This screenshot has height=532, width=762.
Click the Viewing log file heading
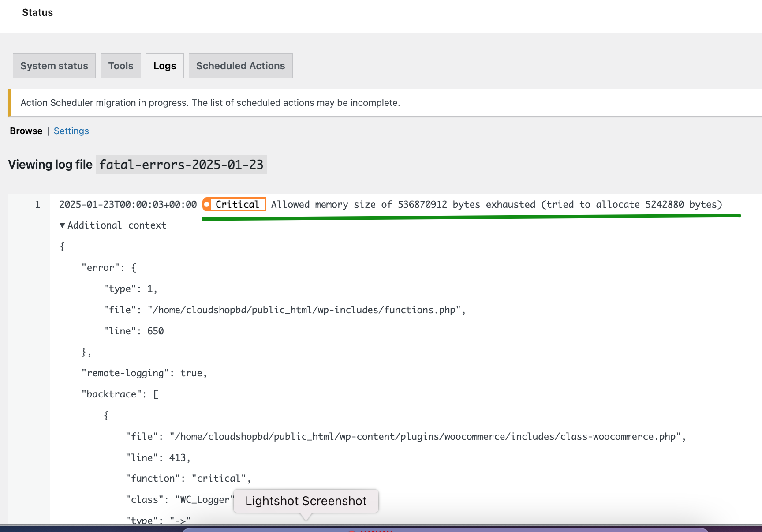(50, 165)
